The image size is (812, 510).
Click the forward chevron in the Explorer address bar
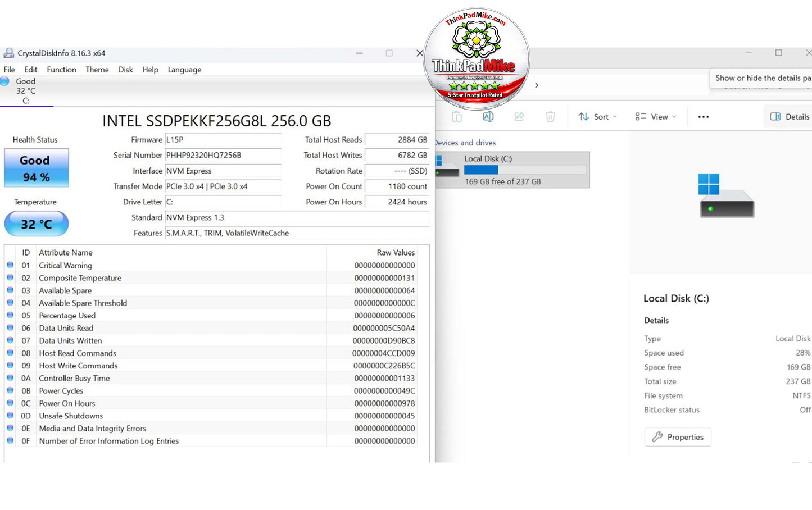point(537,85)
